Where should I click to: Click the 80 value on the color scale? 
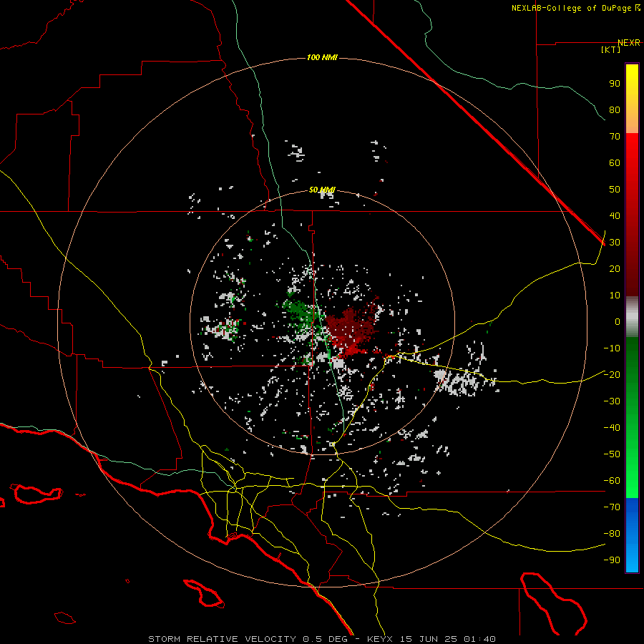click(x=615, y=110)
